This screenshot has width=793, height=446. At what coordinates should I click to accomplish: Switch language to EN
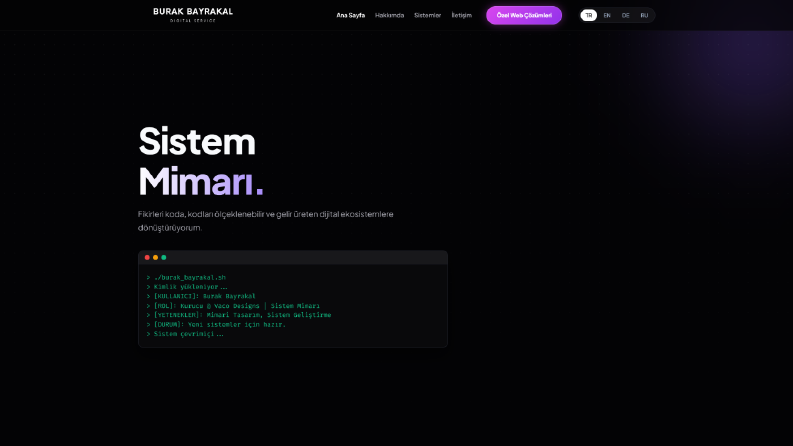coord(607,15)
